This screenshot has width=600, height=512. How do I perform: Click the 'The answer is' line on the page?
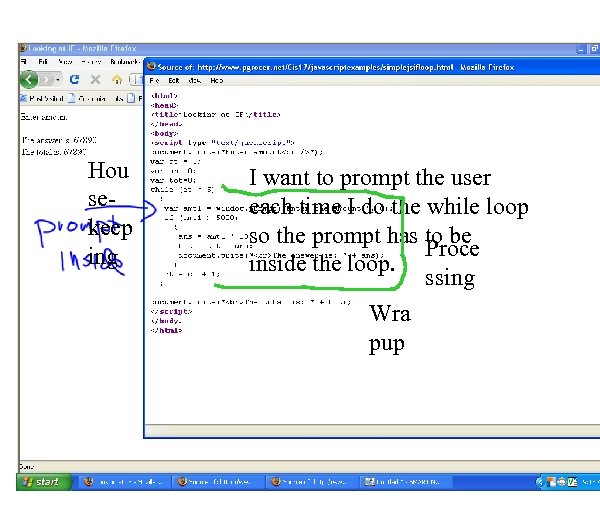59,140
